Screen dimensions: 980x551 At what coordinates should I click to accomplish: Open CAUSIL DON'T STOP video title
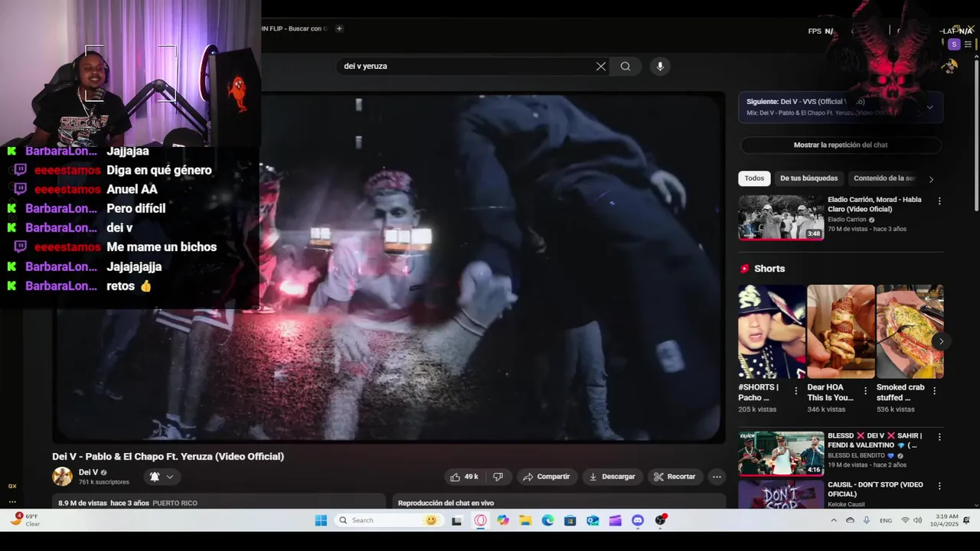point(875,489)
